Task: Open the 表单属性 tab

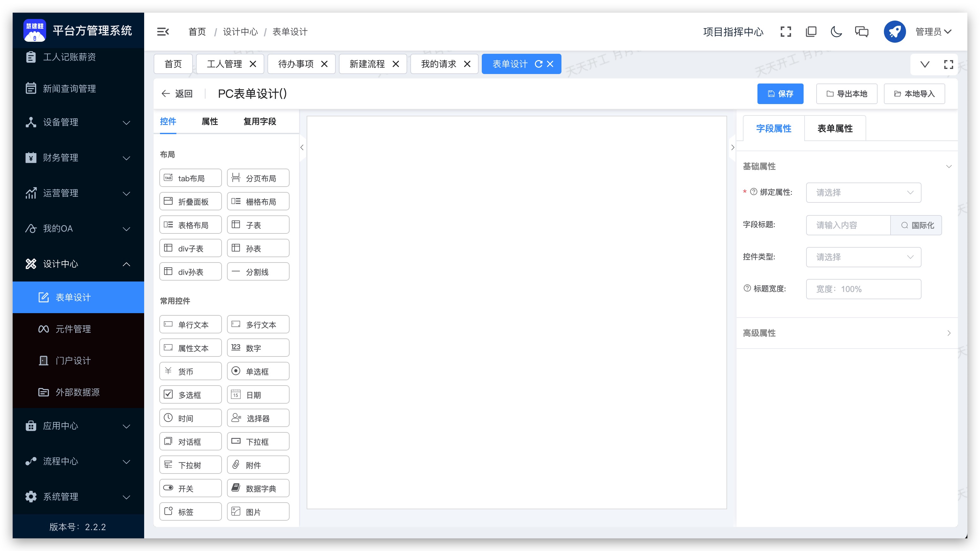Action: tap(835, 128)
